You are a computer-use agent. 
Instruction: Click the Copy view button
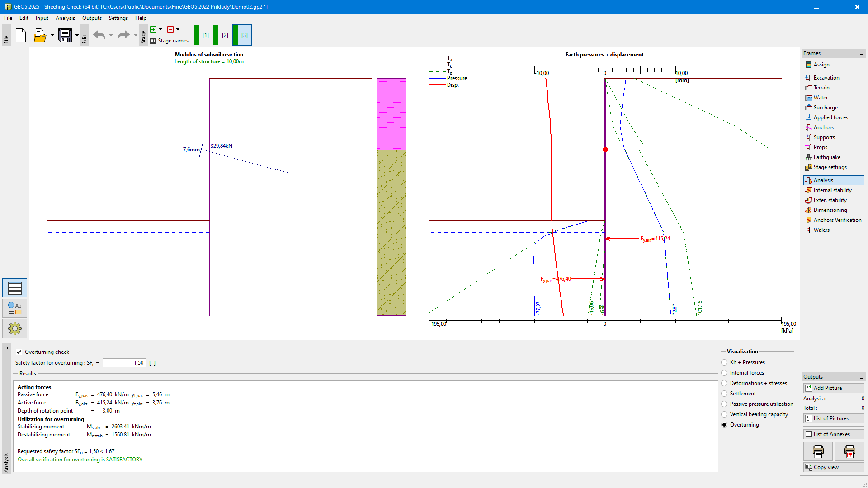pos(833,467)
